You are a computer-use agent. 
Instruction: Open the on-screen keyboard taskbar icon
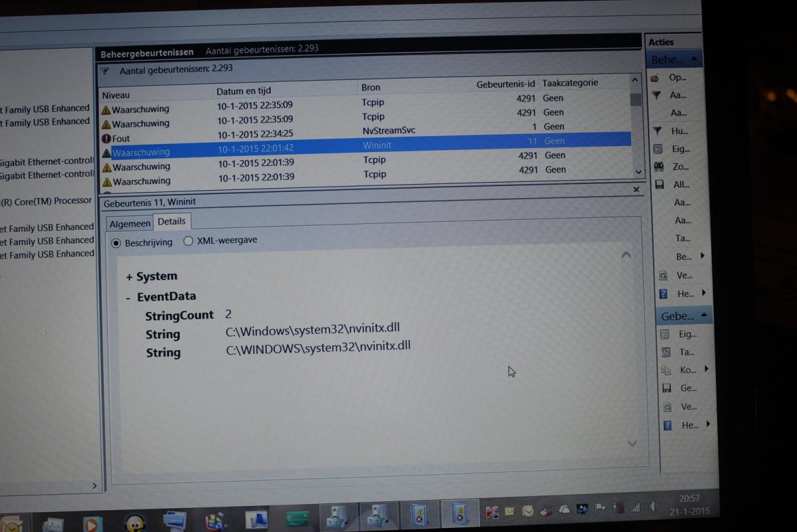click(x=175, y=521)
